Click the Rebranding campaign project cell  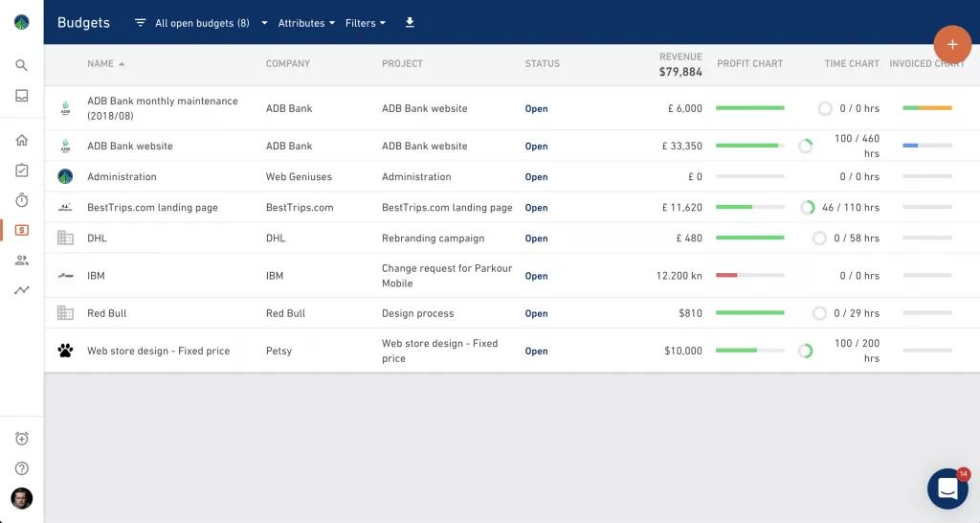pyautogui.click(x=434, y=238)
